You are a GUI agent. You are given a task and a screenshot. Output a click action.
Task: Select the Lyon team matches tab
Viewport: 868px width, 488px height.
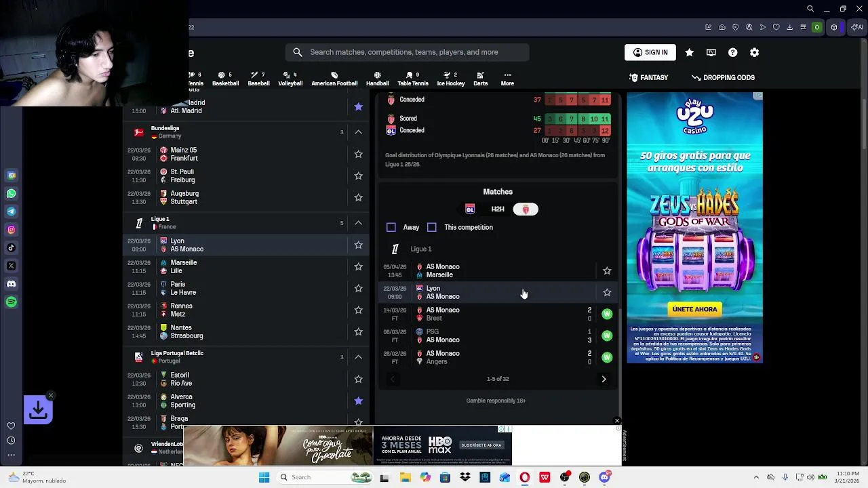[x=470, y=209]
